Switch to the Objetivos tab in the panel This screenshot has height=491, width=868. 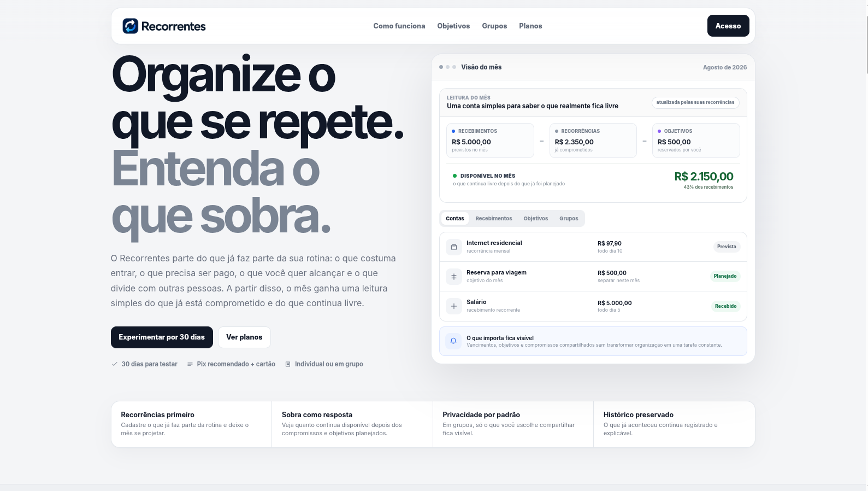pyautogui.click(x=536, y=219)
